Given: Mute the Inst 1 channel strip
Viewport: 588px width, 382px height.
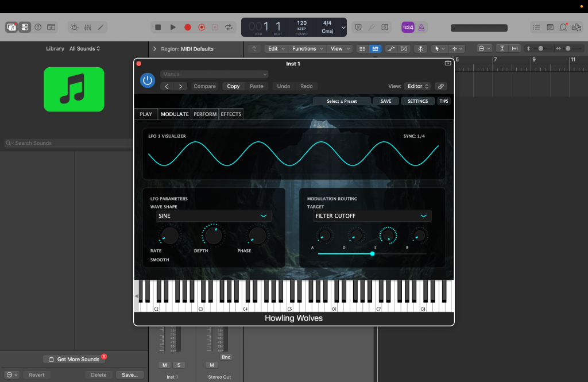Looking at the screenshot, I should coord(164,365).
